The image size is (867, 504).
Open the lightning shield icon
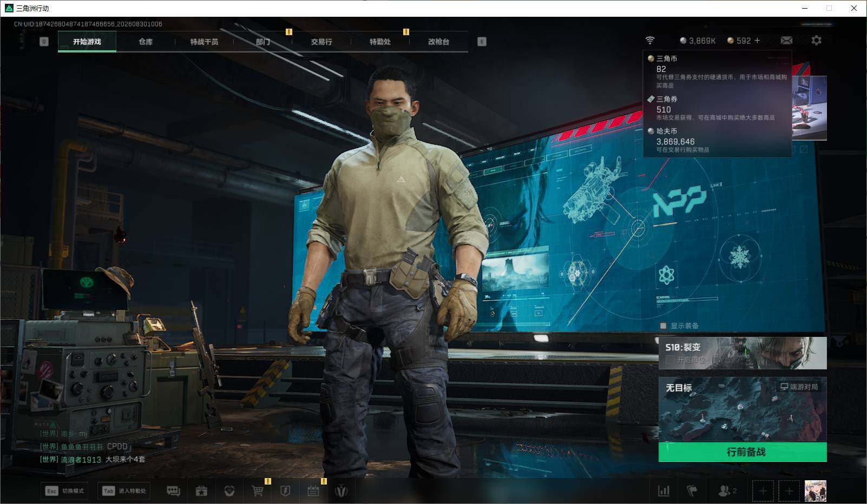(285, 491)
